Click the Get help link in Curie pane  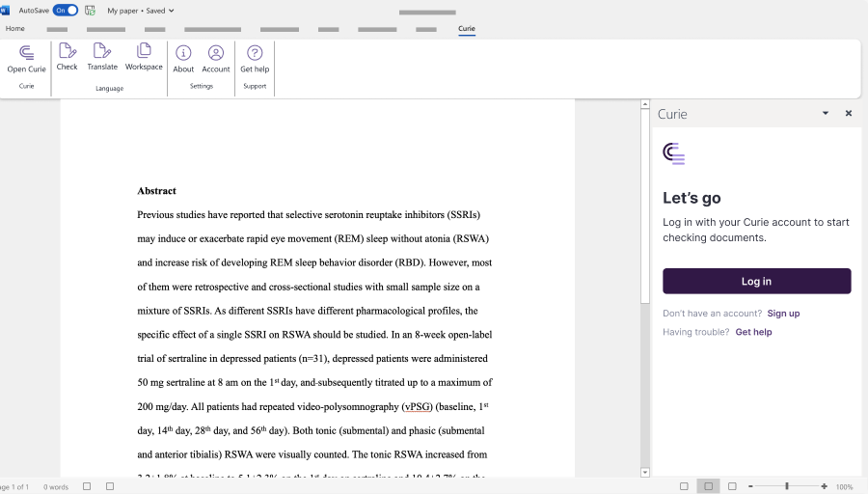pos(753,332)
